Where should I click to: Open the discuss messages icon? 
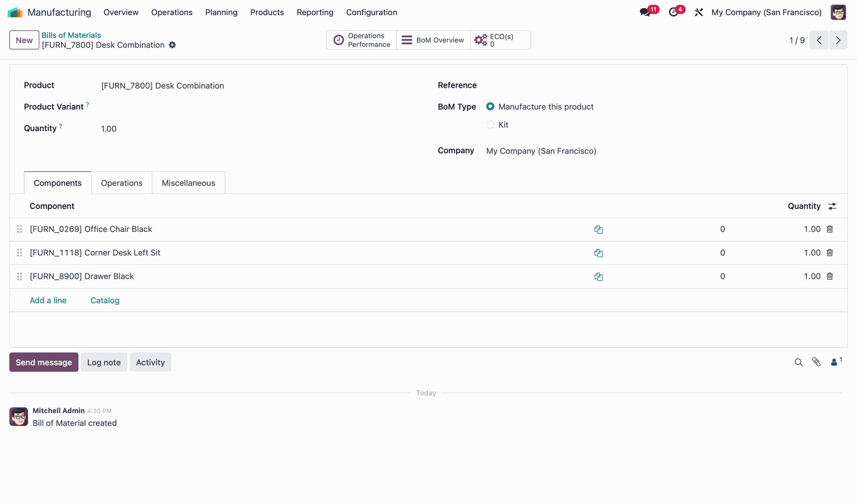point(645,12)
